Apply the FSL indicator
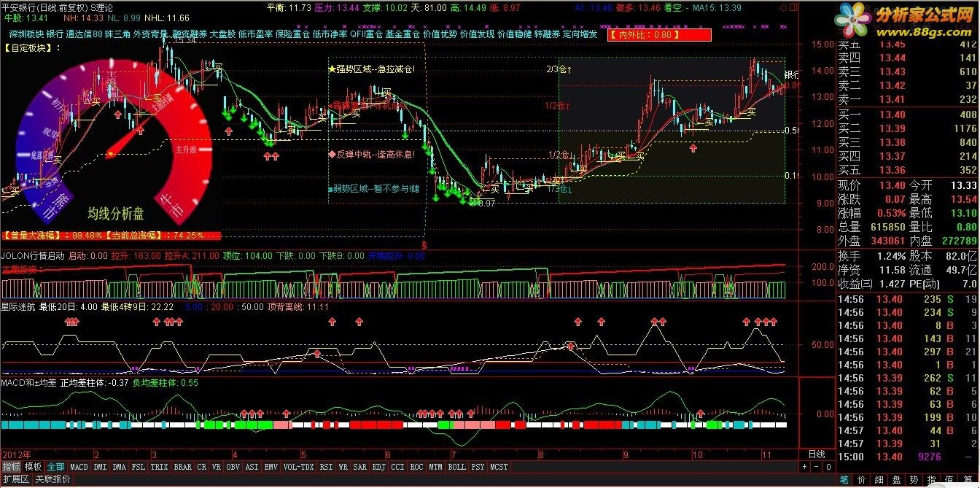This screenshot has width=980, height=488. tap(139, 467)
